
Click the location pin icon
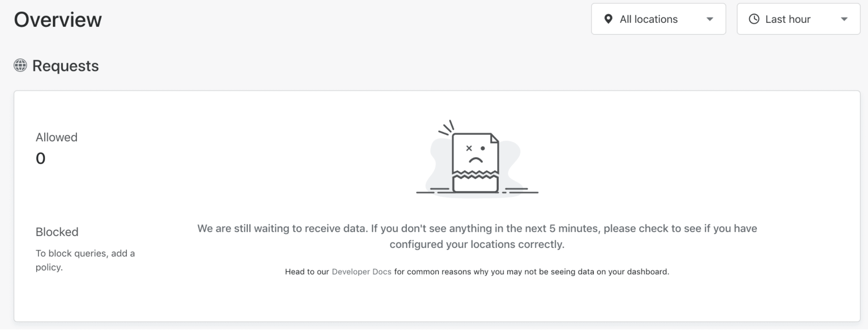(x=608, y=19)
